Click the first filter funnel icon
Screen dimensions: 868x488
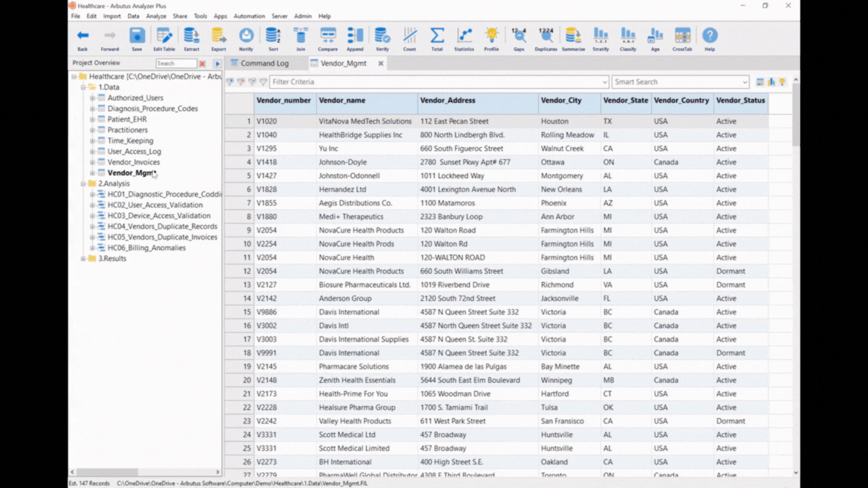point(230,82)
